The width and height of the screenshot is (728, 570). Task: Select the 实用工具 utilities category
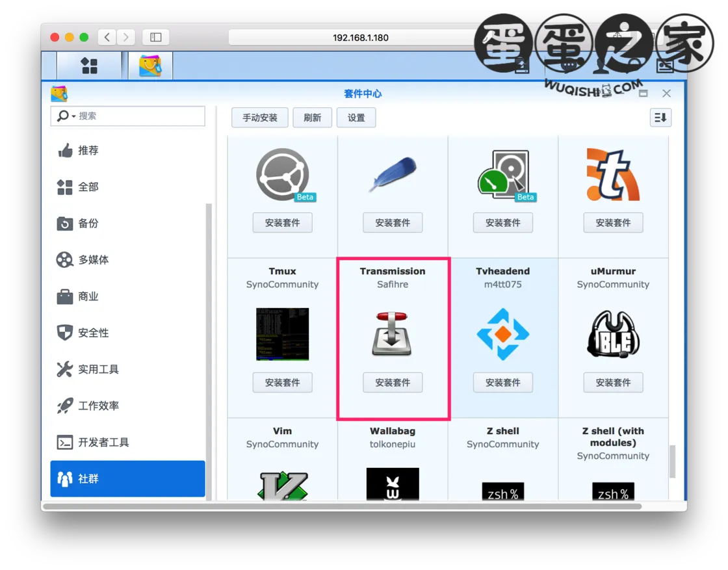127,369
